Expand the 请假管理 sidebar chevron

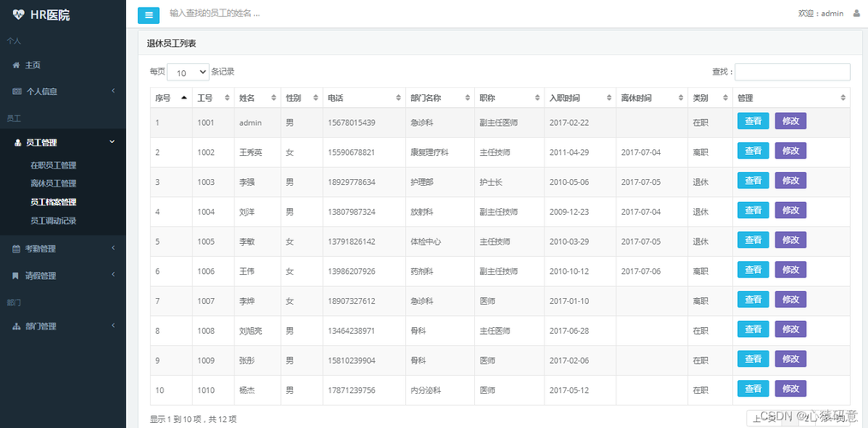113,275
